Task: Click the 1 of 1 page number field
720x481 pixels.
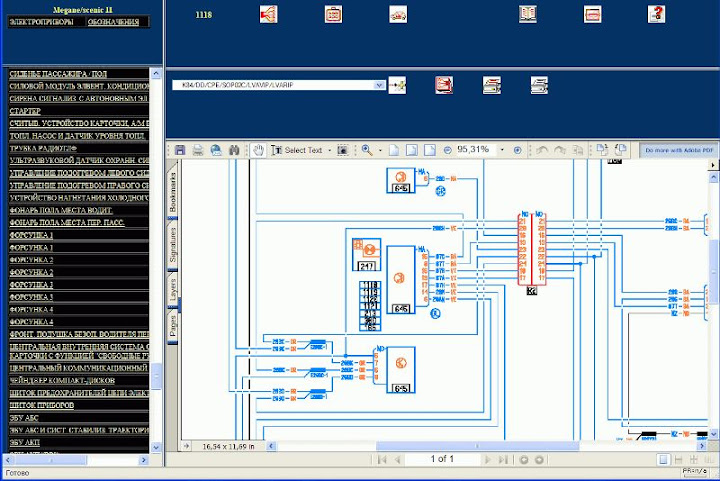Action: click(442, 459)
